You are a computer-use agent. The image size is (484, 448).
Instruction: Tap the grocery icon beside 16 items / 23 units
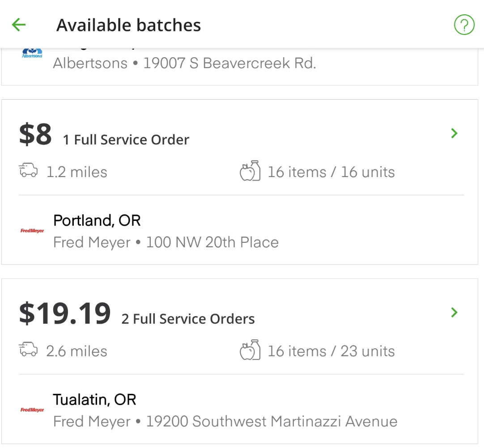pyautogui.click(x=250, y=350)
